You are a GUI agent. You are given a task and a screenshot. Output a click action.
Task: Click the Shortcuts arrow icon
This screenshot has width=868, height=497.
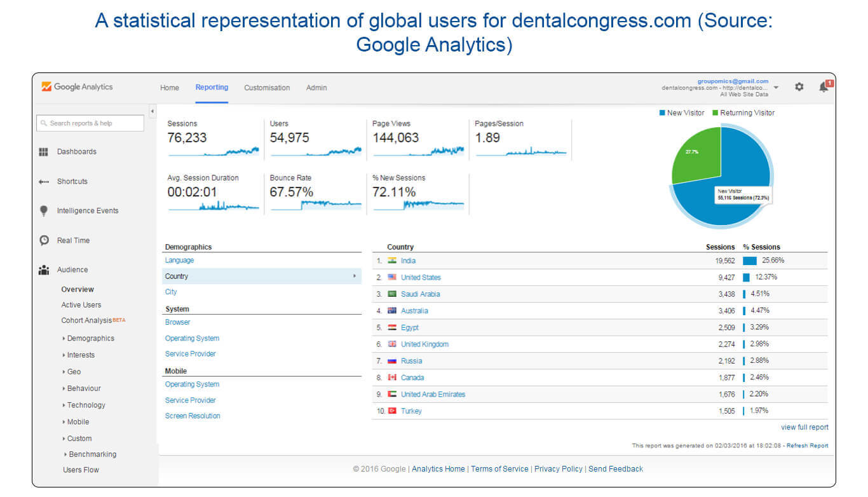click(x=43, y=182)
